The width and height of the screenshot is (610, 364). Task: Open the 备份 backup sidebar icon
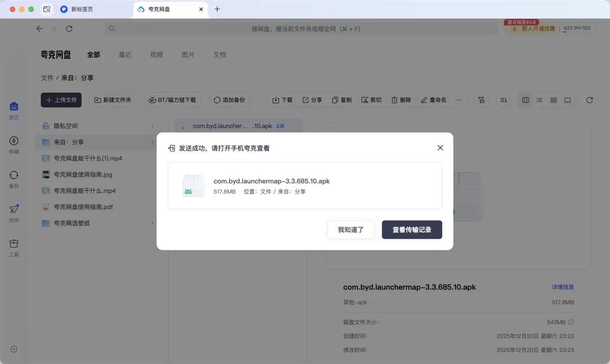(x=14, y=179)
